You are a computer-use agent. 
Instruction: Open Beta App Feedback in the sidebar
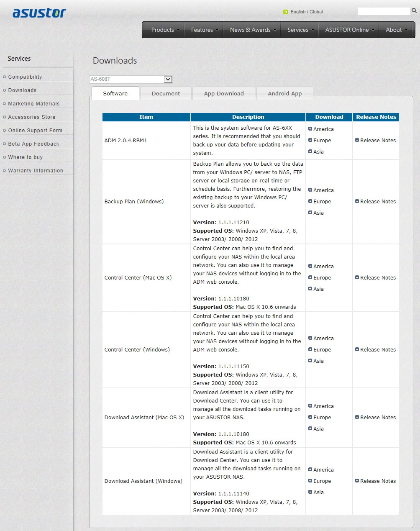pos(33,144)
